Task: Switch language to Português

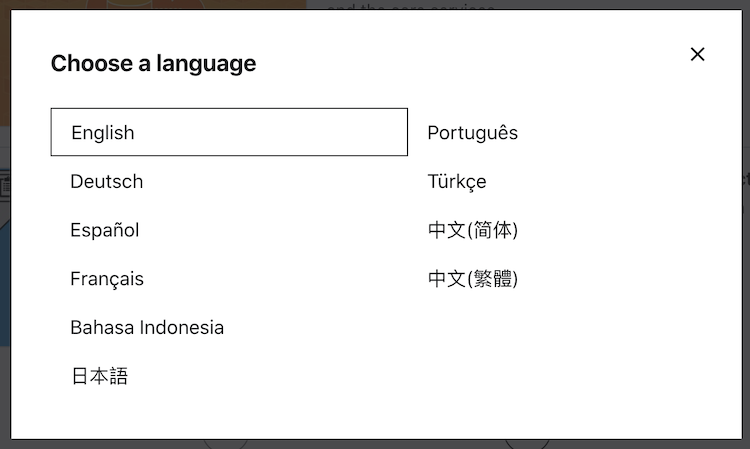Action: coord(472,132)
